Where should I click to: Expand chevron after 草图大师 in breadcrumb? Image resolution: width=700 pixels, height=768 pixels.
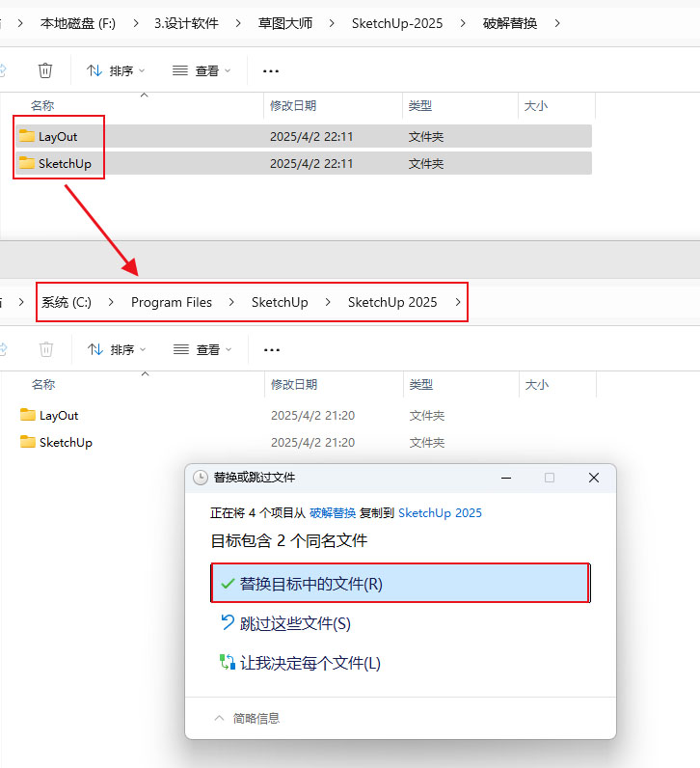(x=332, y=23)
